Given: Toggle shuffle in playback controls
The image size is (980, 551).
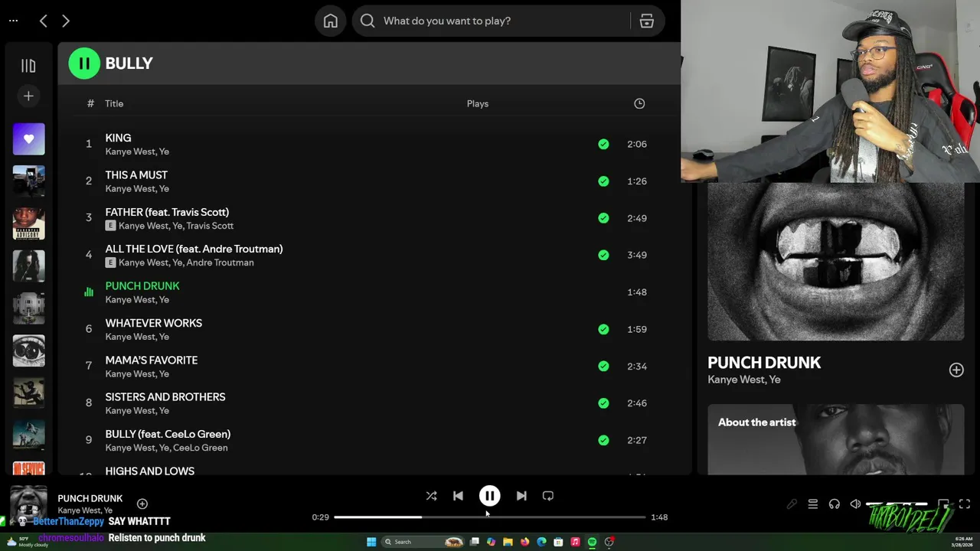Looking at the screenshot, I should point(432,496).
